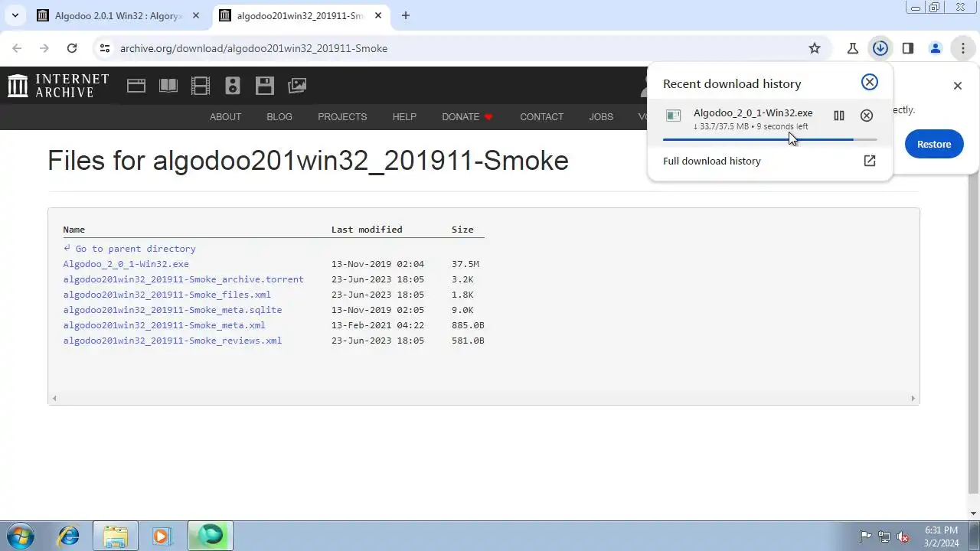Open algodoo201win32_201911-Smoke_meta.xml link

coord(164,325)
